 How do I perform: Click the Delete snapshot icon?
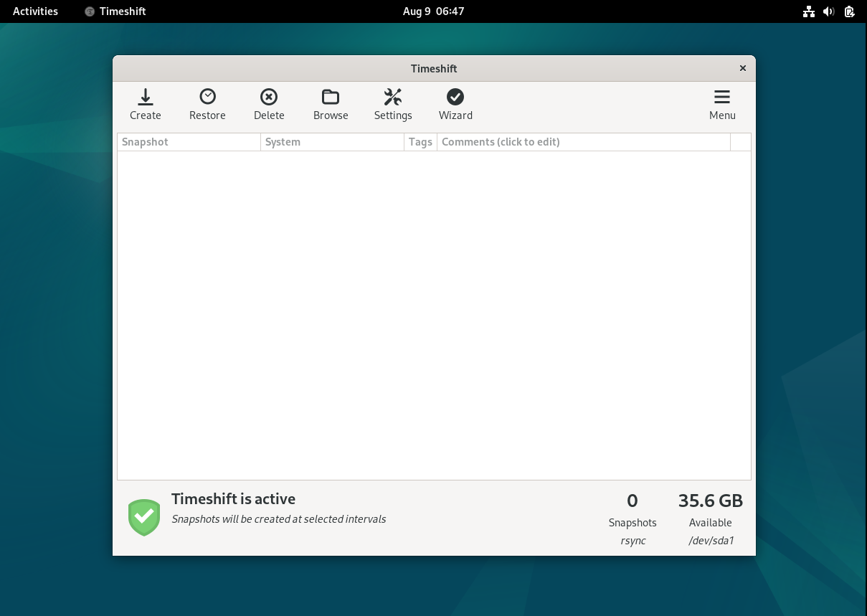pyautogui.click(x=269, y=105)
